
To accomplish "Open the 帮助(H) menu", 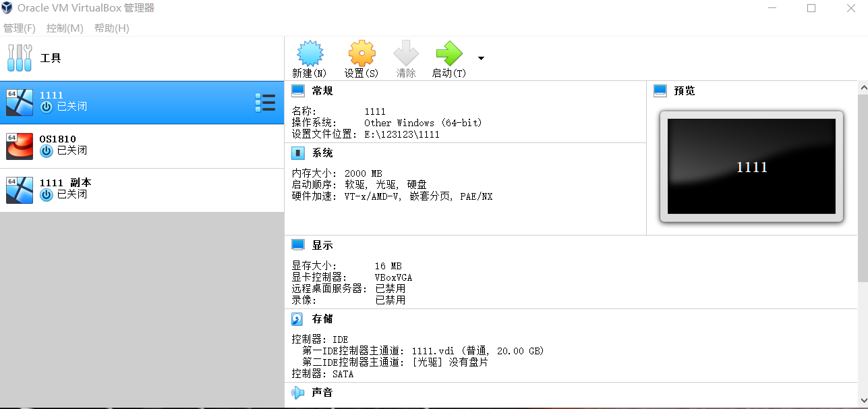I will tap(111, 28).
